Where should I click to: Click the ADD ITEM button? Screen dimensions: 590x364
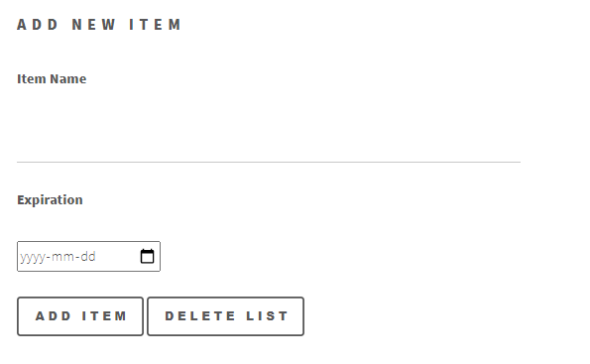point(80,316)
